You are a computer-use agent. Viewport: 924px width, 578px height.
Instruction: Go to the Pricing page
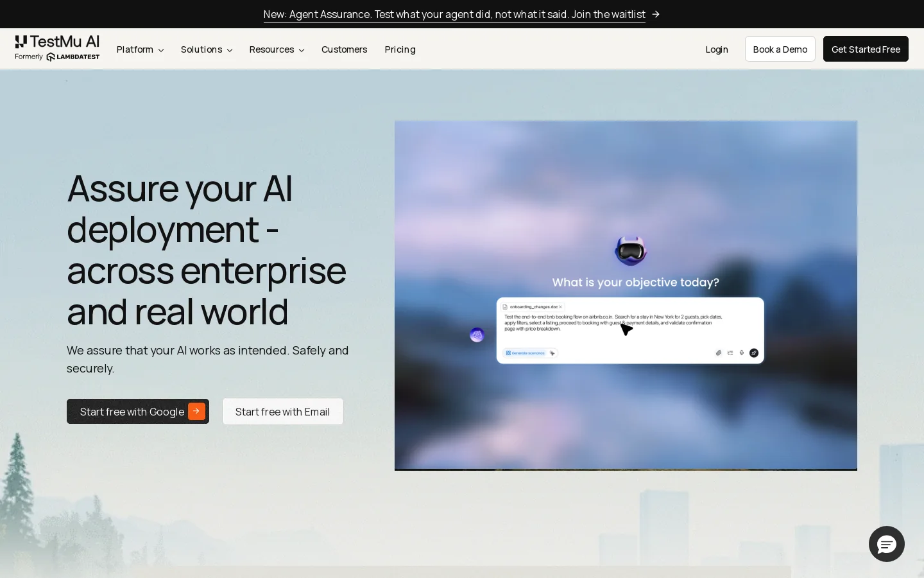[400, 49]
